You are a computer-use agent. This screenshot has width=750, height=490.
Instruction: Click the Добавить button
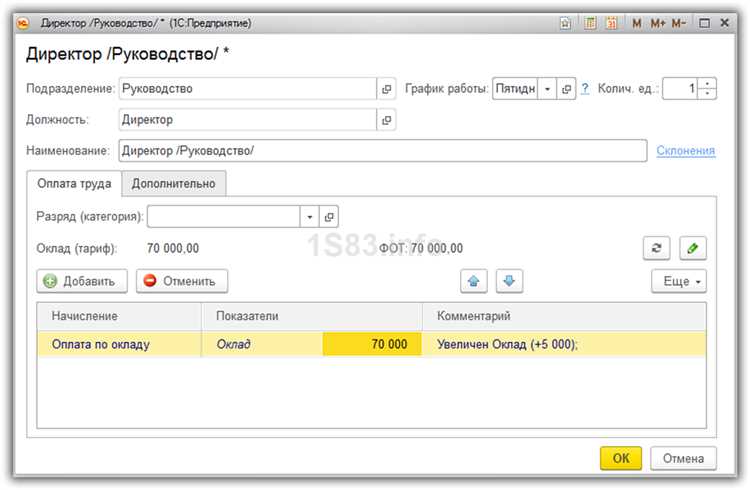click(82, 281)
